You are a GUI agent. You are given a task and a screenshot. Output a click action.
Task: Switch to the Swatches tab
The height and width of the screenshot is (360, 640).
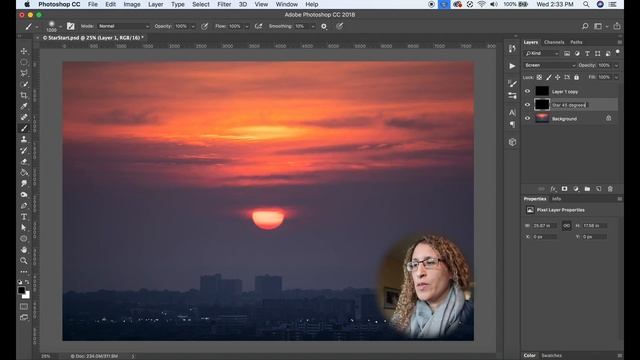point(551,356)
